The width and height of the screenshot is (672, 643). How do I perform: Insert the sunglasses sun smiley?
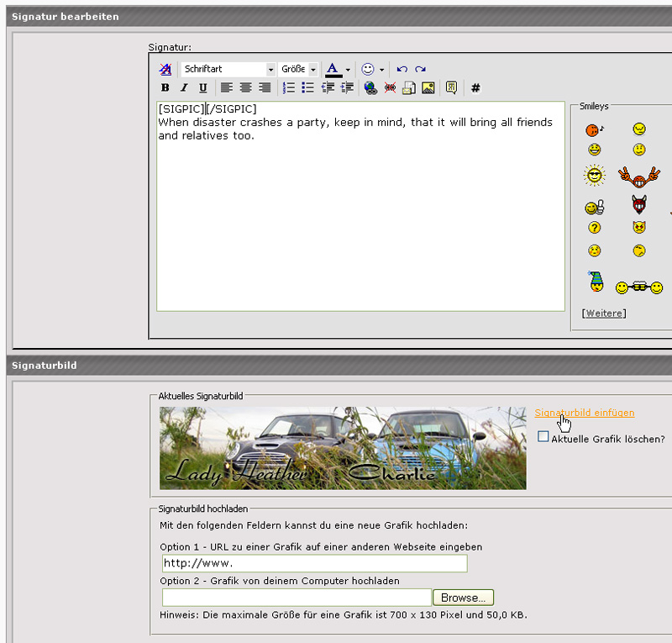(x=595, y=176)
